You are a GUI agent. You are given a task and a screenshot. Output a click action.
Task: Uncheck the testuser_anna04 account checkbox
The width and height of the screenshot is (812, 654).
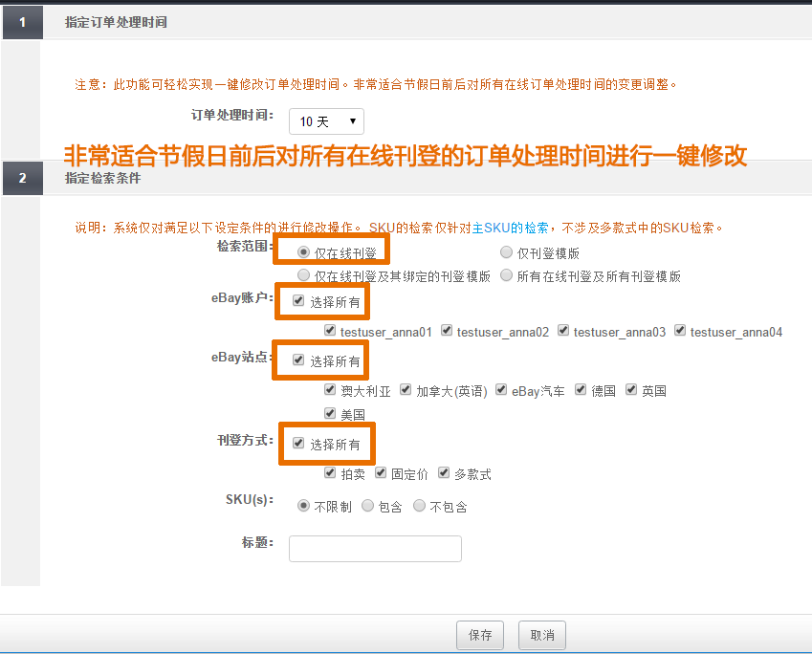point(680,331)
